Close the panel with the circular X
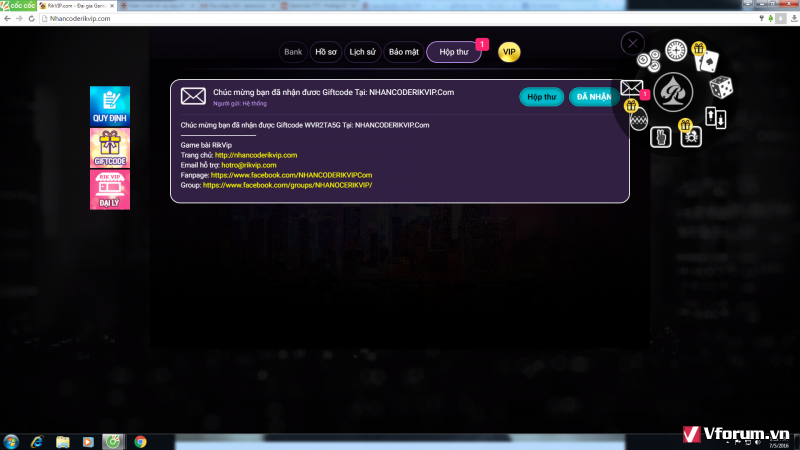The width and height of the screenshot is (800, 450). (x=633, y=43)
